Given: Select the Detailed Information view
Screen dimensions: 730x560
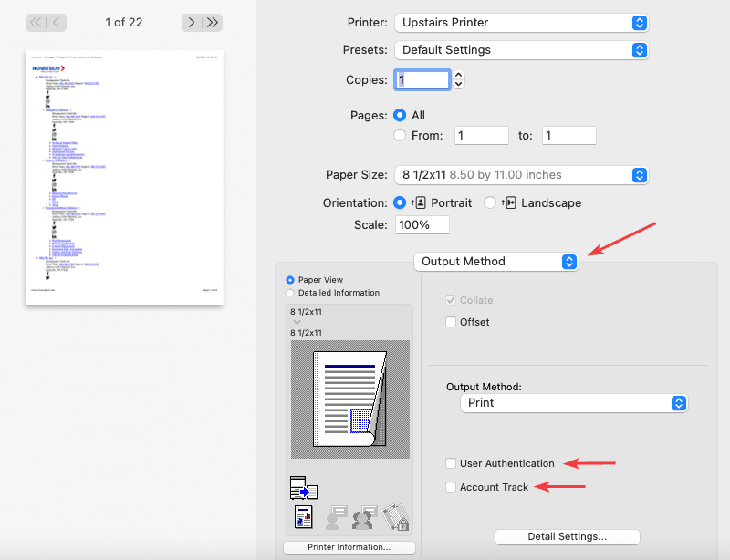Looking at the screenshot, I should (x=291, y=293).
